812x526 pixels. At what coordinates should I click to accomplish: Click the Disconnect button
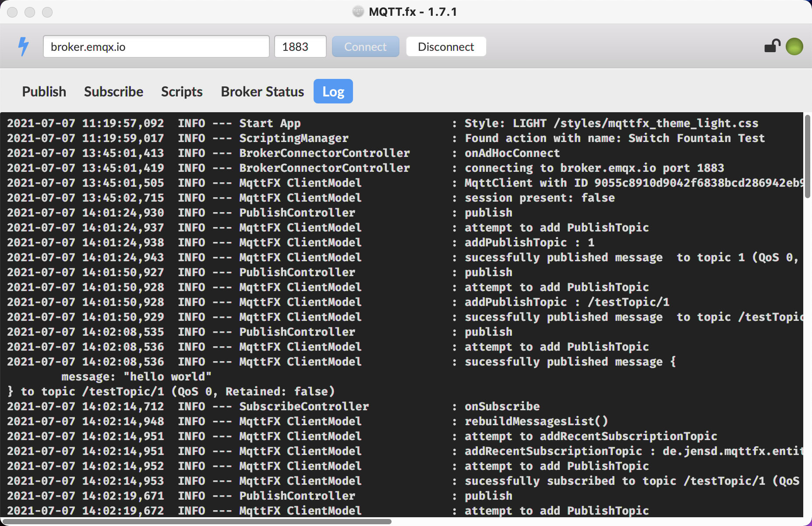[446, 46]
